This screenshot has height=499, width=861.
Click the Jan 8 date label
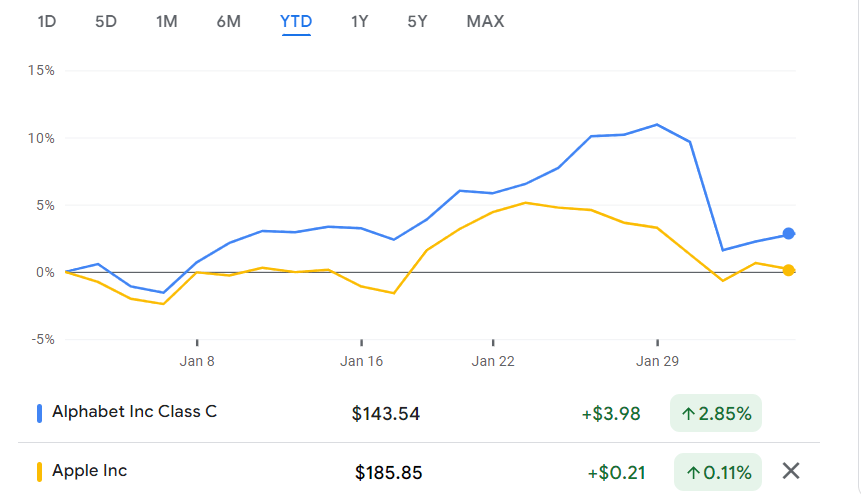coord(197,361)
